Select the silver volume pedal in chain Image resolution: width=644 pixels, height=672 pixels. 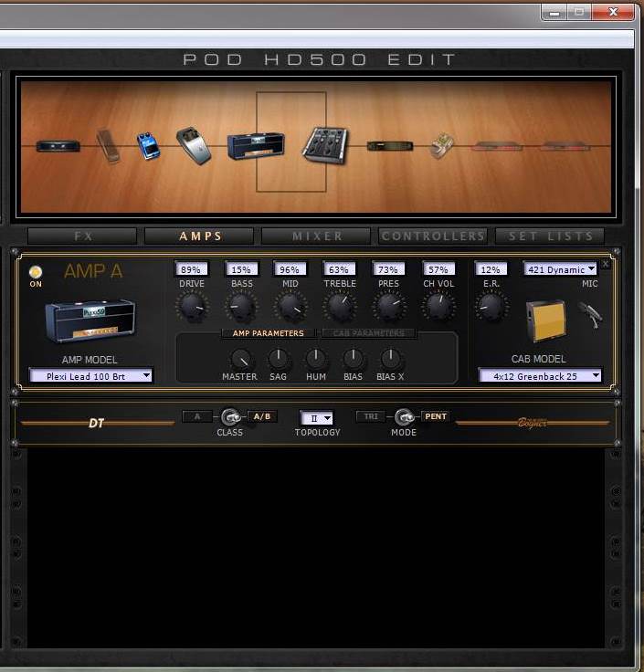point(194,145)
